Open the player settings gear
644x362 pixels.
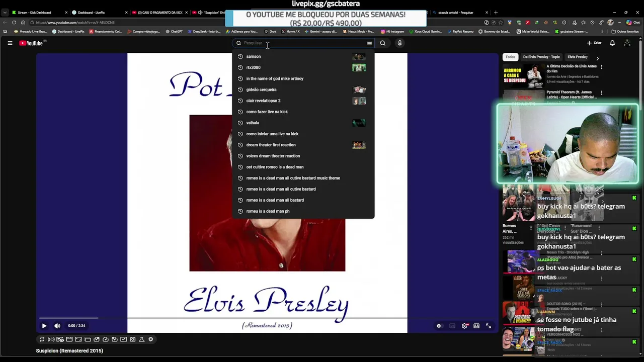[464, 326]
